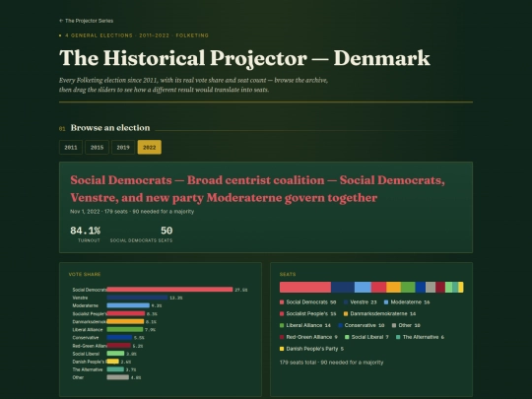The image size is (532, 399).
Task: Click the Danmarksdemokraterne orange seat segment
Action: coord(393,287)
